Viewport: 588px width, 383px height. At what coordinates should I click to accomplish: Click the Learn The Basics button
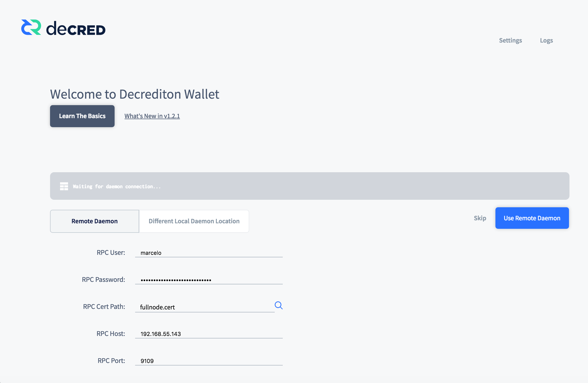82,116
